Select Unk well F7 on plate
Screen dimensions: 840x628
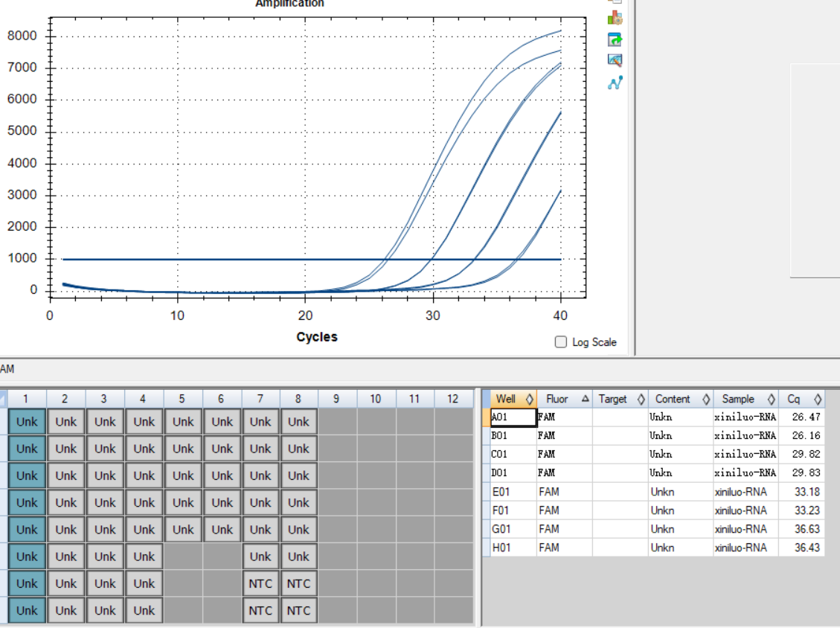pyautogui.click(x=260, y=557)
